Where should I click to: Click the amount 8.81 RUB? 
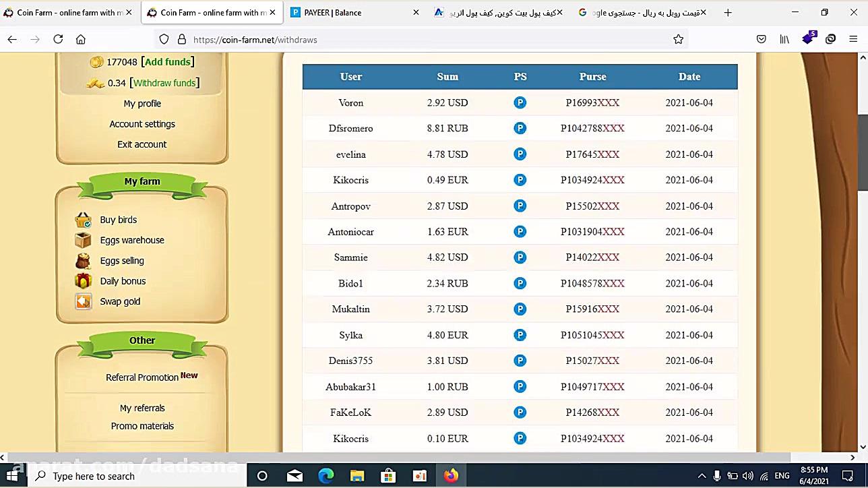point(447,128)
